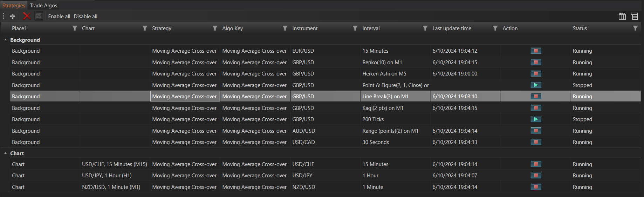The image size is (644, 197).
Task: Stop the EUR/USD 15 Minutes strategy
Action: tap(536, 51)
